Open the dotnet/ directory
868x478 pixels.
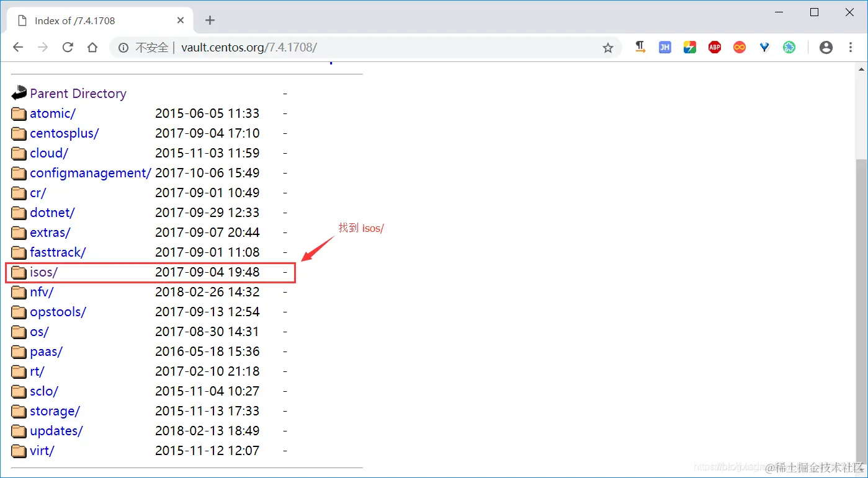click(x=52, y=213)
